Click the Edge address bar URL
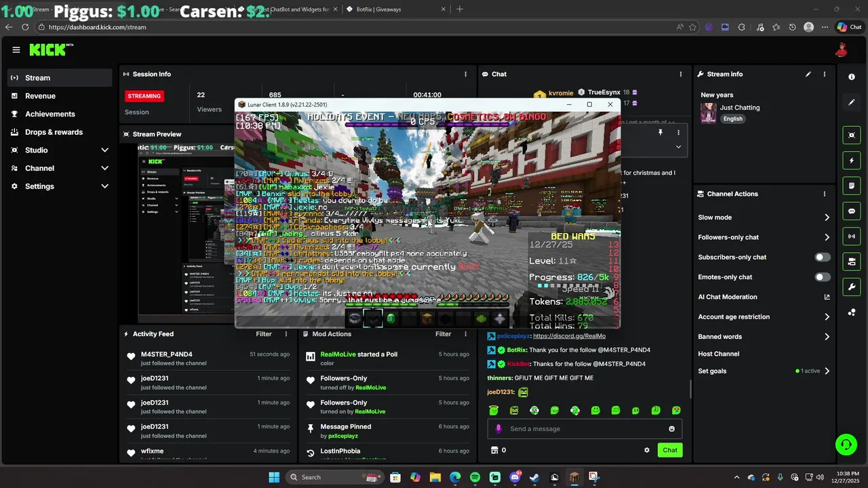Image resolution: width=868 pixels, height=488 pixels. coord(98,27)
